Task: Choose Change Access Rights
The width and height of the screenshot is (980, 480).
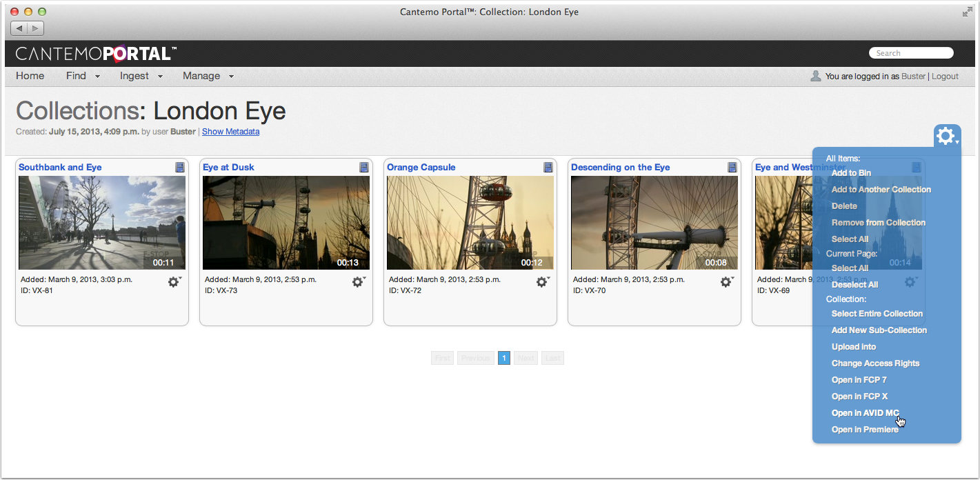Action: tap(876, 363)
